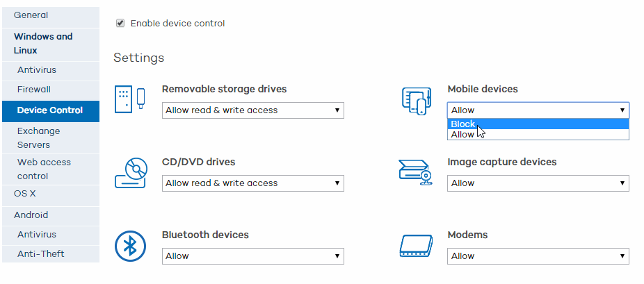
Task: Open Image capture devices dropdown
Action: coord(538,183)
